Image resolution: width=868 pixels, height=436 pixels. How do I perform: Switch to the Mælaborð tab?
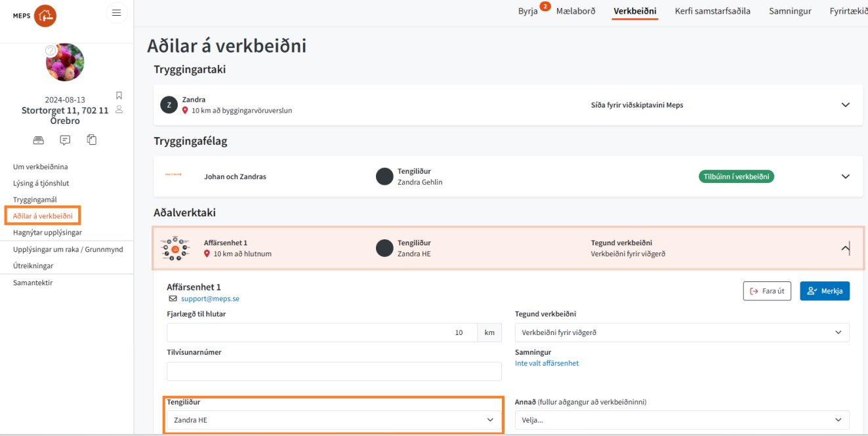tap(576, 11)
